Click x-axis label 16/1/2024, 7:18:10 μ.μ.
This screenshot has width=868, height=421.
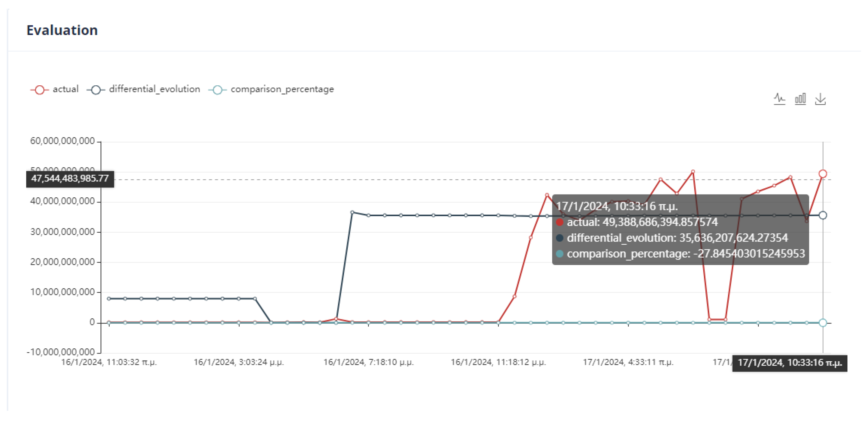pos(368,362)
